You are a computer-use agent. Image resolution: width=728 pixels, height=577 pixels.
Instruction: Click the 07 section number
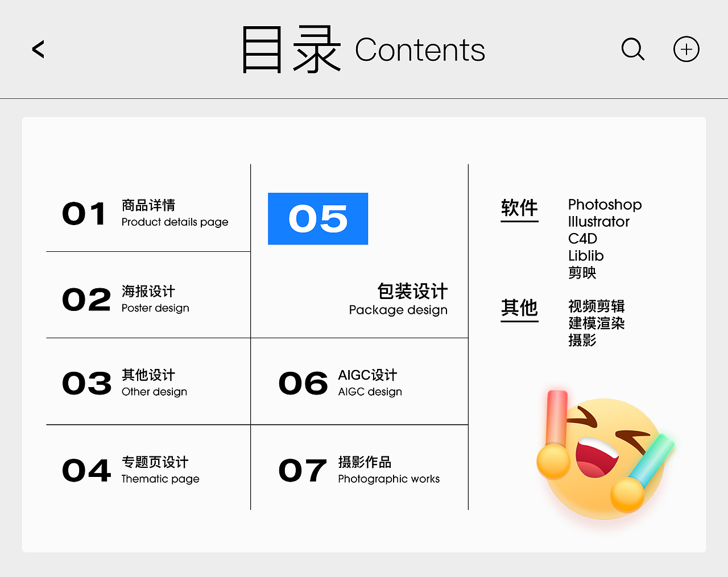[302, 470]
